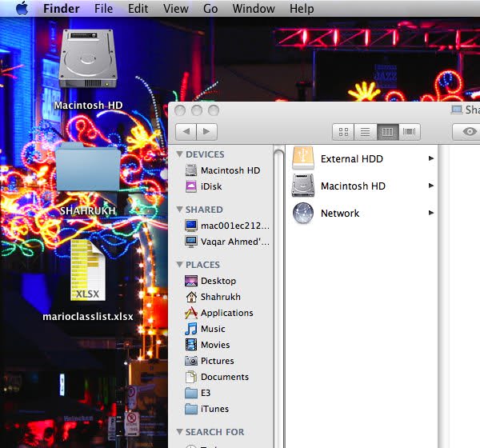The width and height of the screenshot is (480, 448).
Task: Collapse the PLACES section
Action: tap(180, 264)
